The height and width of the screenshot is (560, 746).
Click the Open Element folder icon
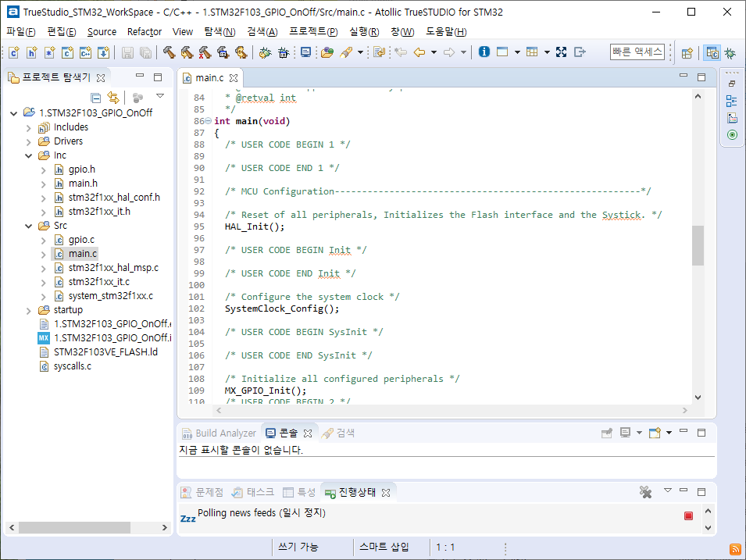coord(327,52)
